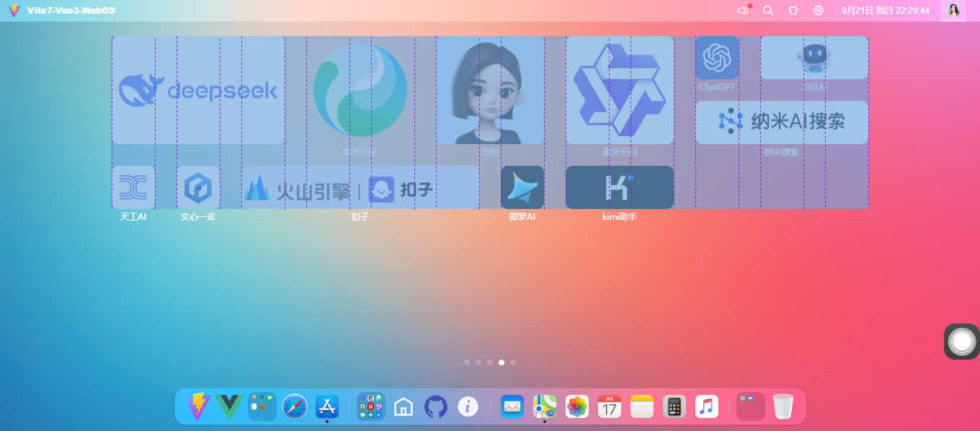Launch the 即梦AI app
The image size is (980, 431).
pyautogui.click(x=522, y=187)
